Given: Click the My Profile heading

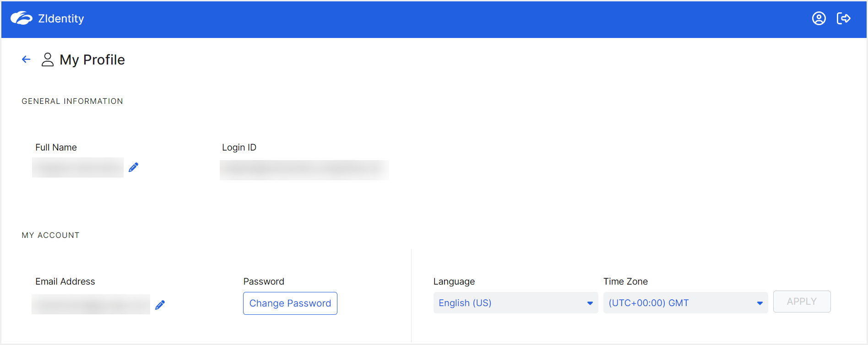Looking at the screenshot, I should click(x=92, y=60).
